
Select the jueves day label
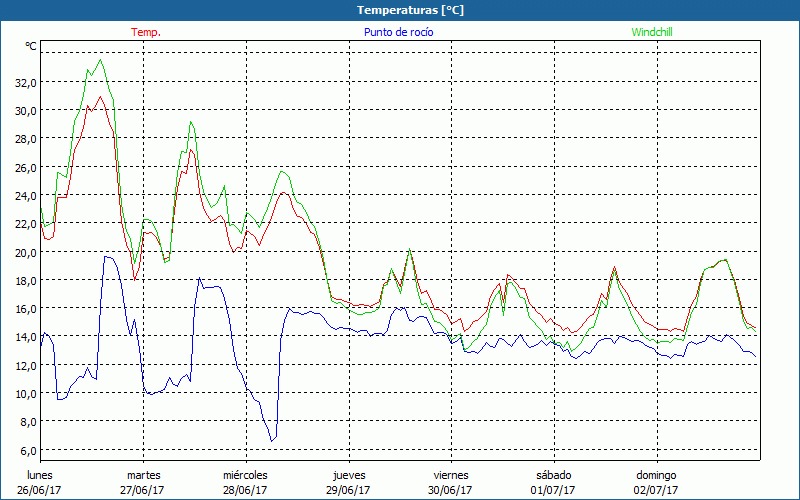[x=349, y=475]
